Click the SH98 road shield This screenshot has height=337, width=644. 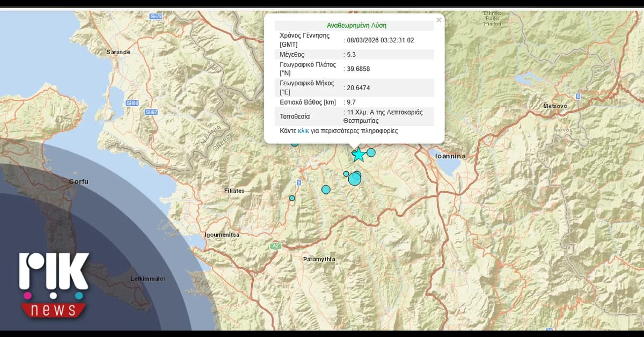[x=131, y=103]
